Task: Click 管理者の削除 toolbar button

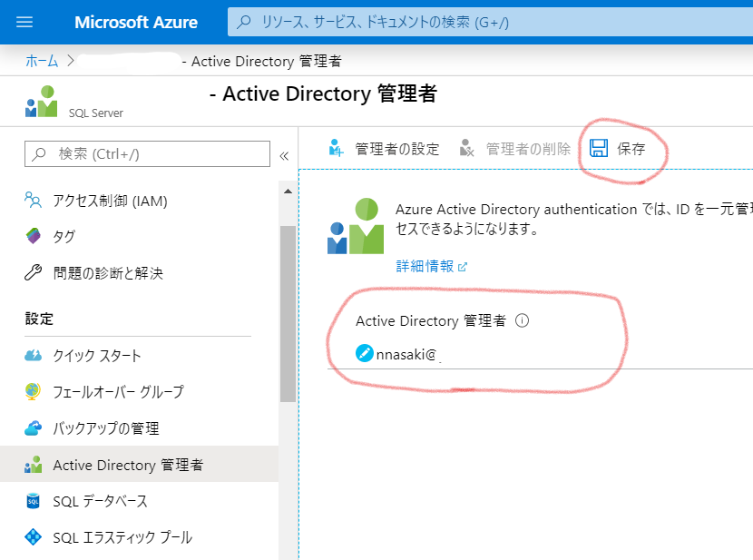Action: pos(514,149)
